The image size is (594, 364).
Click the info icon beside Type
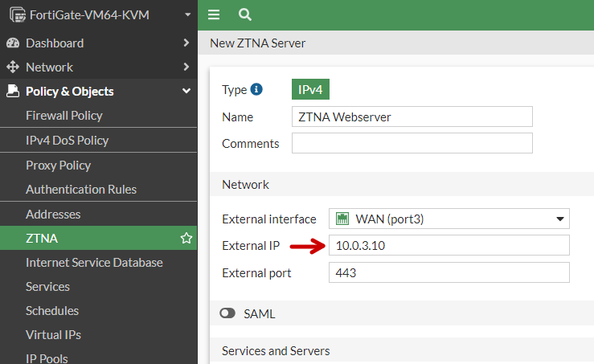tap(256, 89)
